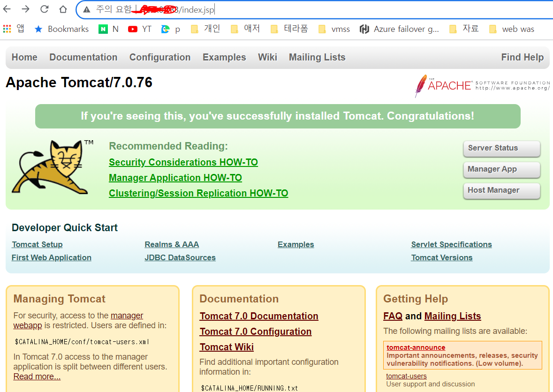
Task: Open the Examples link in Quick Start
Action: coord(295,244)
